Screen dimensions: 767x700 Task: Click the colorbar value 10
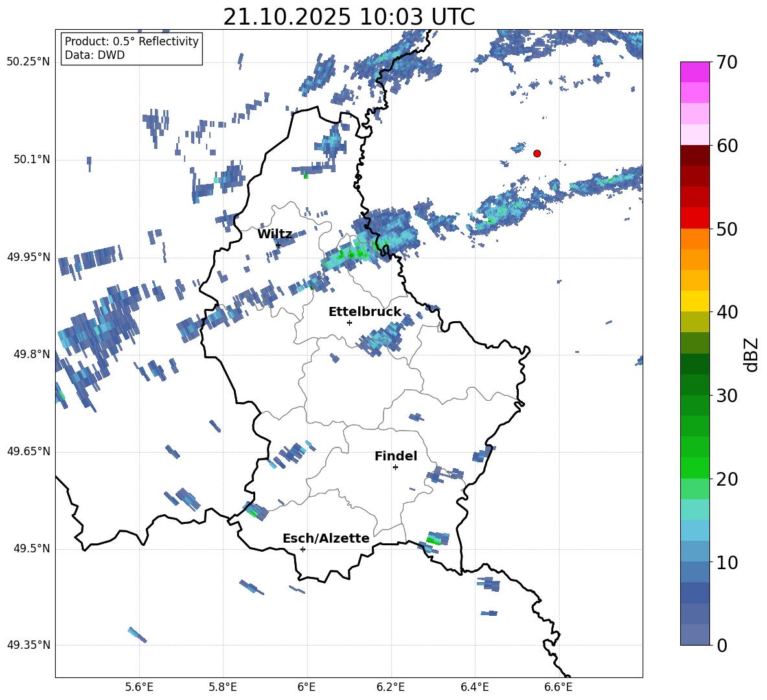[x=727, y=562]
